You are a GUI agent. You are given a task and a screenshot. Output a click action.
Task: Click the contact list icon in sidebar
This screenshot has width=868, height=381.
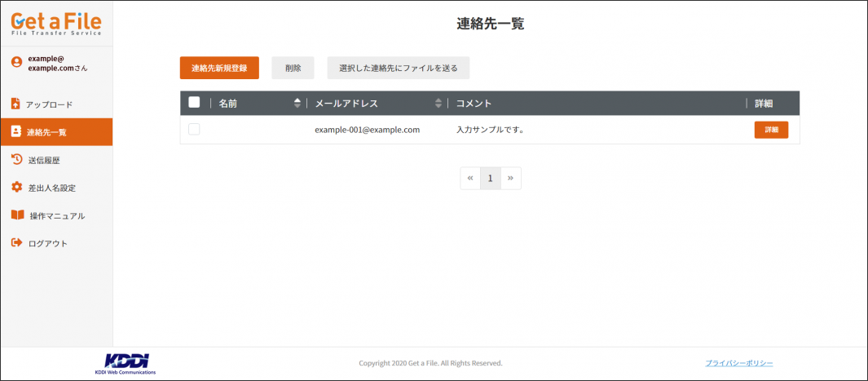15,131
